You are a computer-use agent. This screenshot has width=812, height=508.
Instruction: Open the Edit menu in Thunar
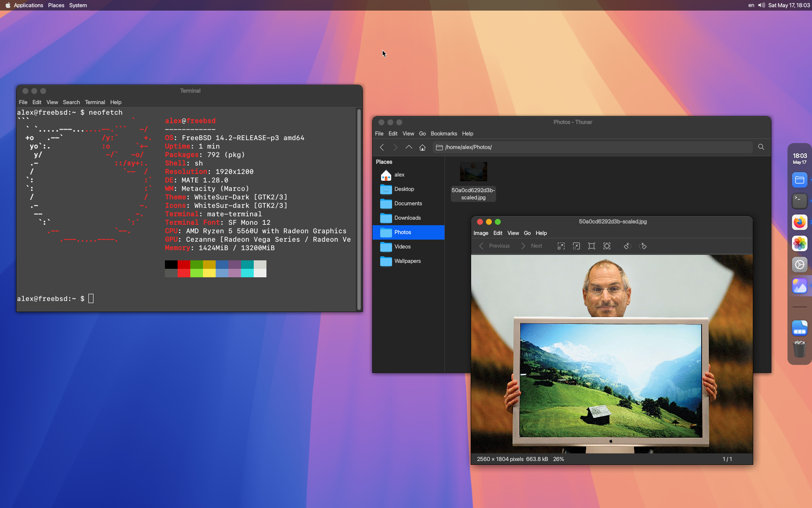(393, 134)
